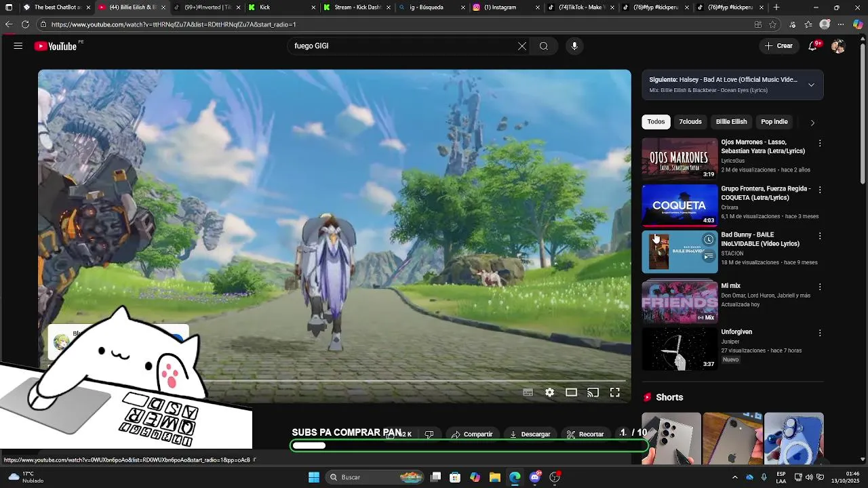
Task: Select the 7clouds filter chip
Action: pyautogui.click(x=690, y=122)
